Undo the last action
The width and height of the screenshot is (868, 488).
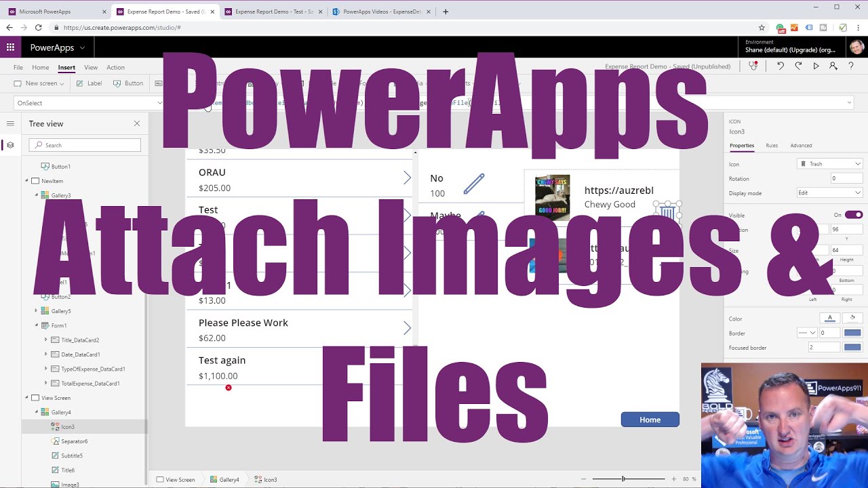pos(781,66)
